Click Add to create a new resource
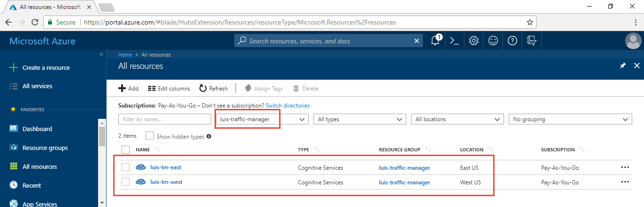 coord(128,88)
